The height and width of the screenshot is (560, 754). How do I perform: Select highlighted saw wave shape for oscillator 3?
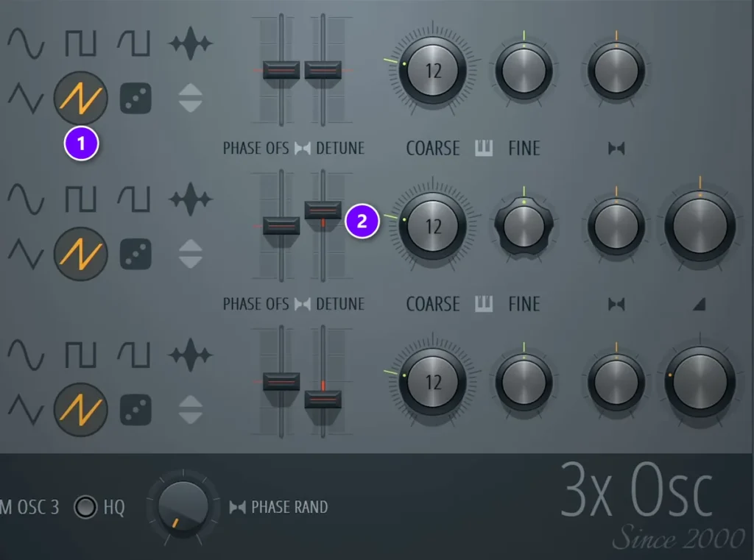[80, 410]
